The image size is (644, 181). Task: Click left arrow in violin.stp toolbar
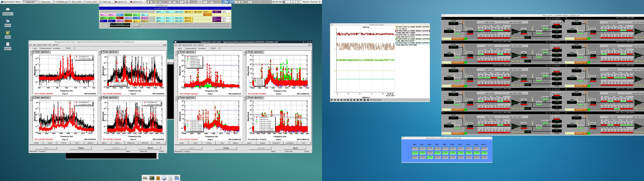[x=332, y=100]
